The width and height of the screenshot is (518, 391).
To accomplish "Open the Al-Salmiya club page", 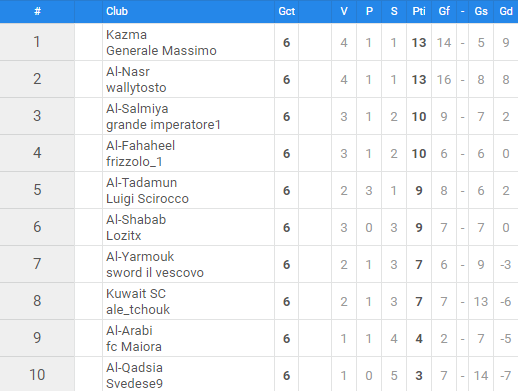I will tap(137, 109).
